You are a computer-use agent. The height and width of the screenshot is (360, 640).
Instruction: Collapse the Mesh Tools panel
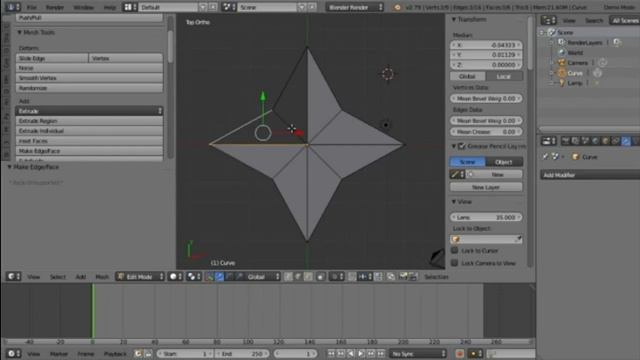point(19,32)
